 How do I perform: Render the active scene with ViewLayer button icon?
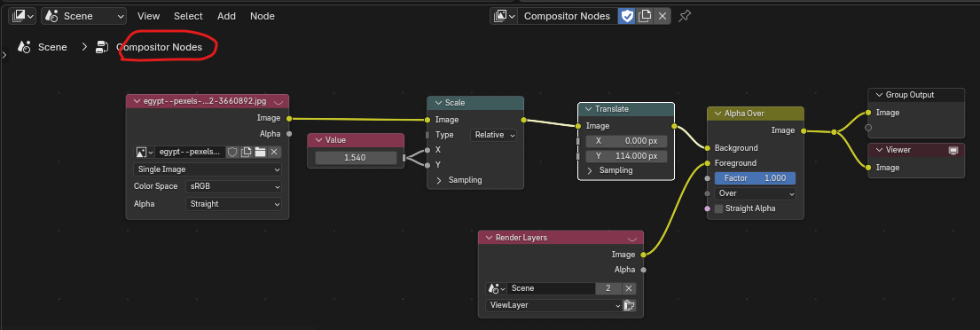coord(630,306)
